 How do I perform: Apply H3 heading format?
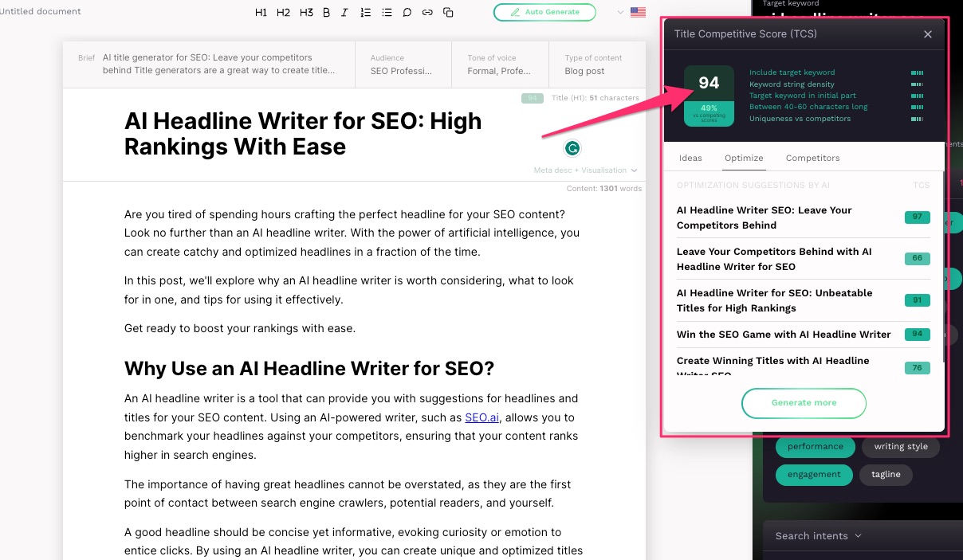tap(306, 13)
